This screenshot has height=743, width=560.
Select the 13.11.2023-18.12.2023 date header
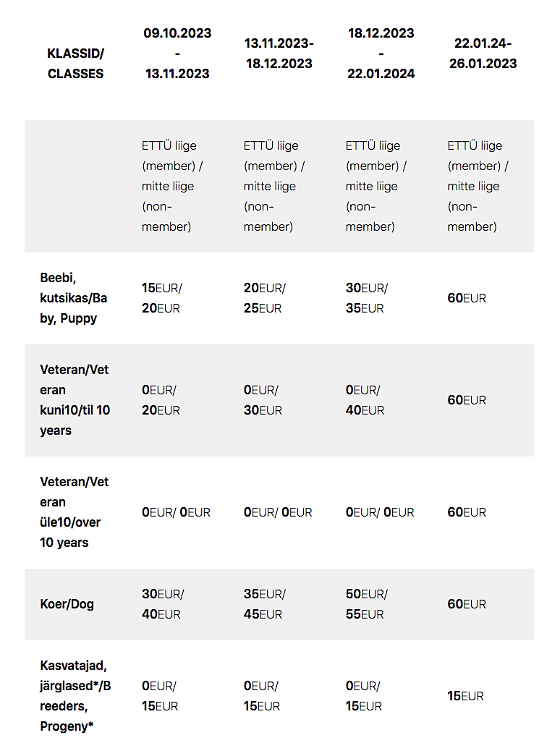coord(279,54)
